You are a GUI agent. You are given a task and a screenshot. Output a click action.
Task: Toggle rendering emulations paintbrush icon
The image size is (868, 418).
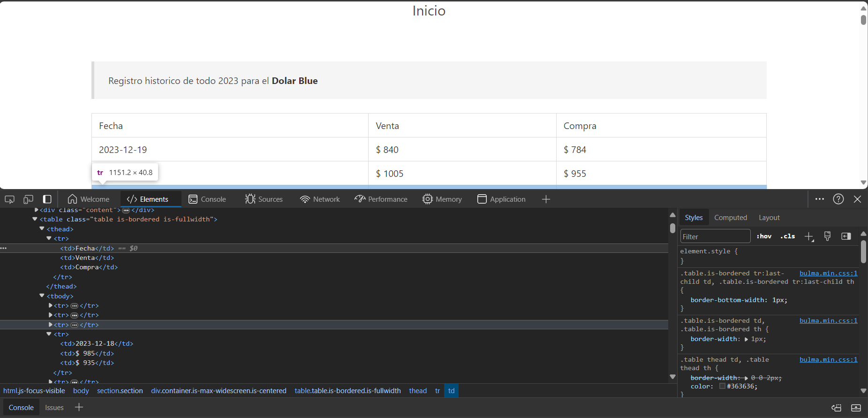(827, 236)
